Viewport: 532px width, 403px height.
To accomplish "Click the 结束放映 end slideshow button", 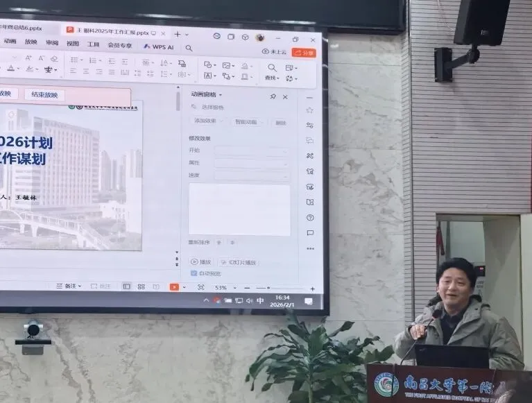I will pos(44,94).
